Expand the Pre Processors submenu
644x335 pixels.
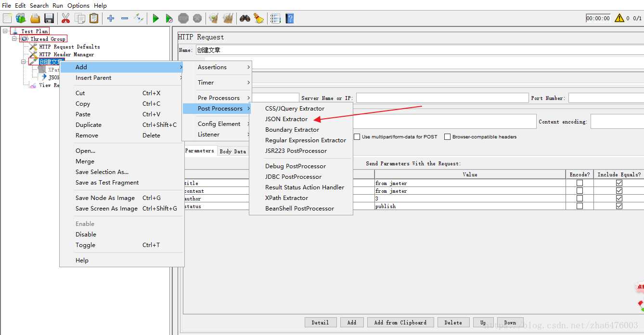click(x=217, y=98)
